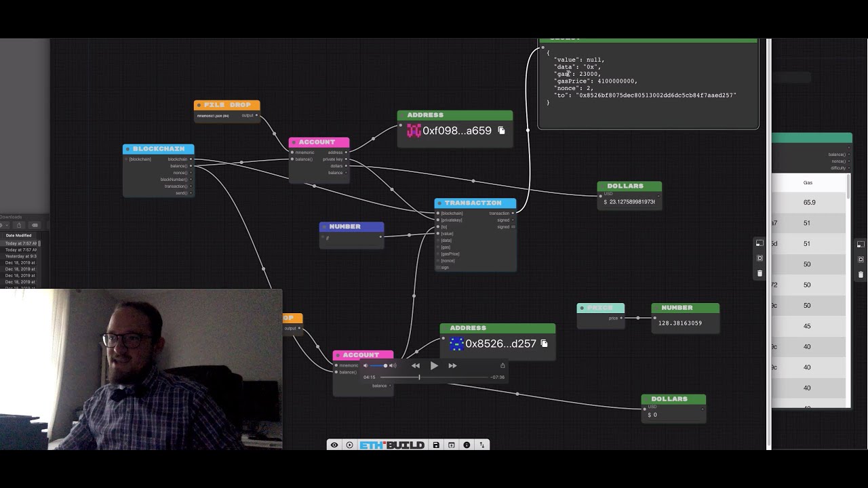868x488 pixels.
Task: Copy the 0xf098...a659 address
Action: pyautogui.click(x=502, y=130)
